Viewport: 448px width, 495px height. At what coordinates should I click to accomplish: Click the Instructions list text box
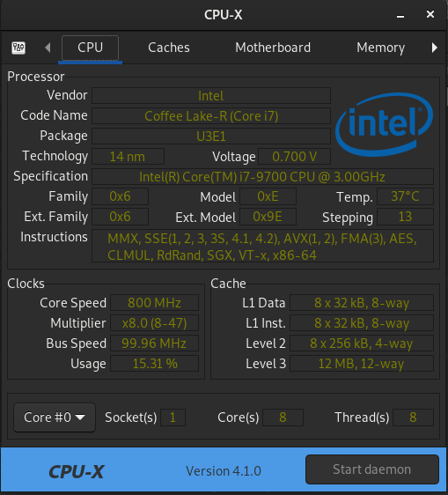[x=262, y=247]
